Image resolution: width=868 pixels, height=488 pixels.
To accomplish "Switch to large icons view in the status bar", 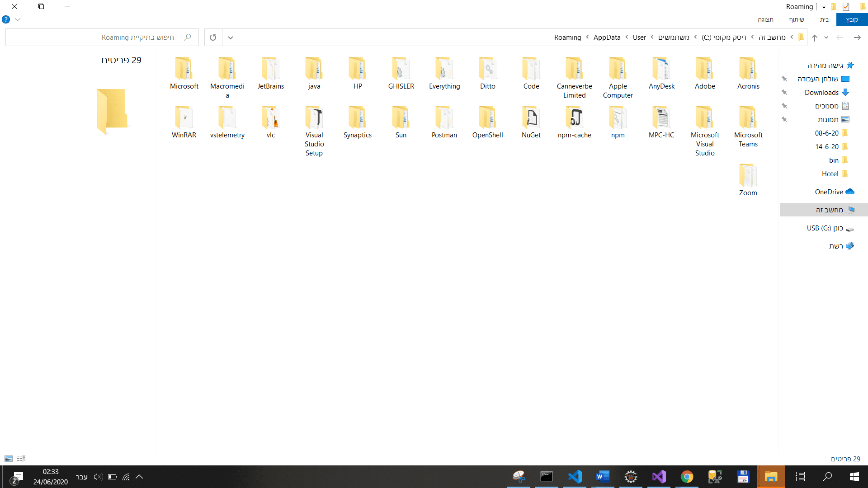I will (9, 459).
